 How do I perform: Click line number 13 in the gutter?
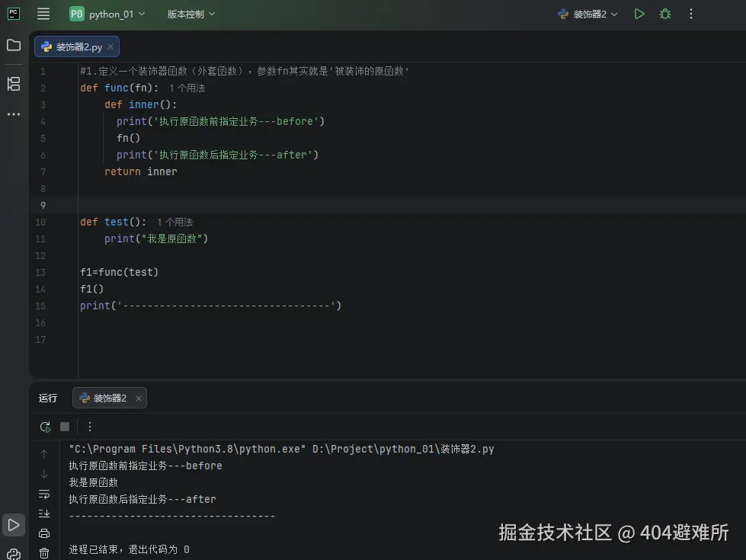[x=41, y=272]
